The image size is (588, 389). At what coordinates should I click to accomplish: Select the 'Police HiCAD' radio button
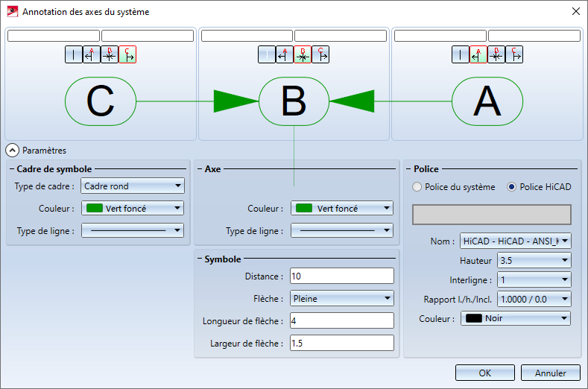coord(511,187)
